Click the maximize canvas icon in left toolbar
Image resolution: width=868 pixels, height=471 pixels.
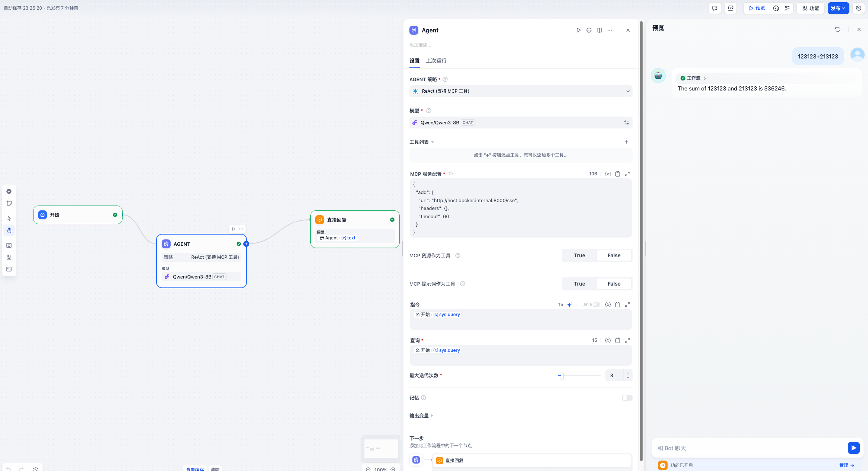click(x=9, y=269)
